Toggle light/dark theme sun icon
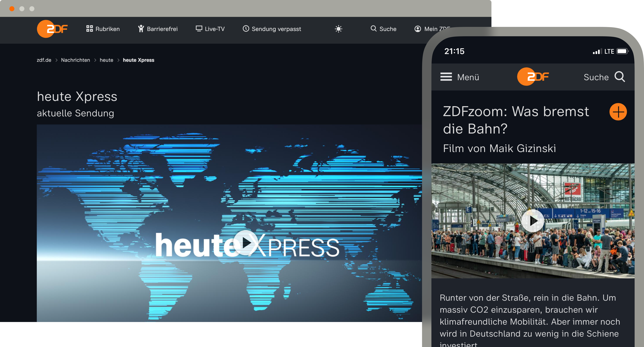Image resolution: width=644 pixels, height=347 pixels. tap(339, 29)
